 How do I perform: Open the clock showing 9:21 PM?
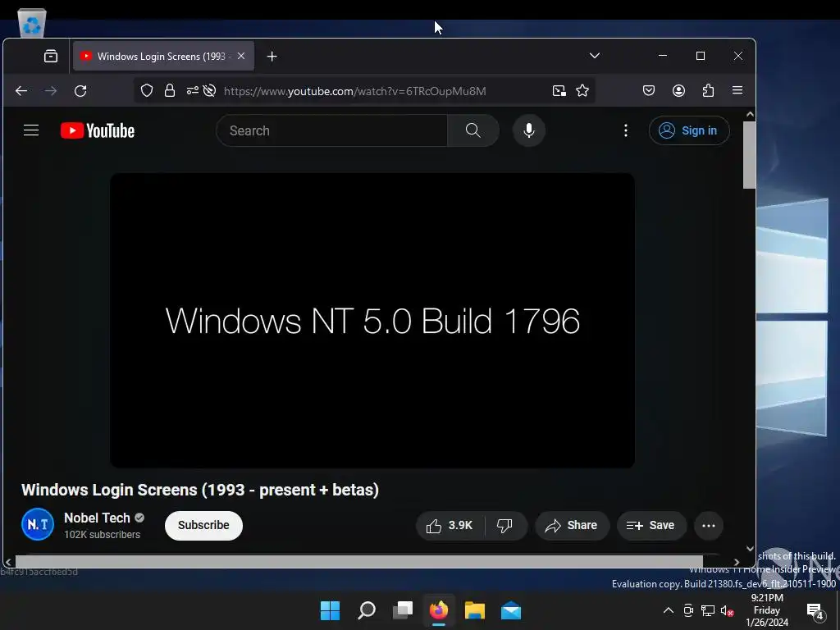pos(767,610)
